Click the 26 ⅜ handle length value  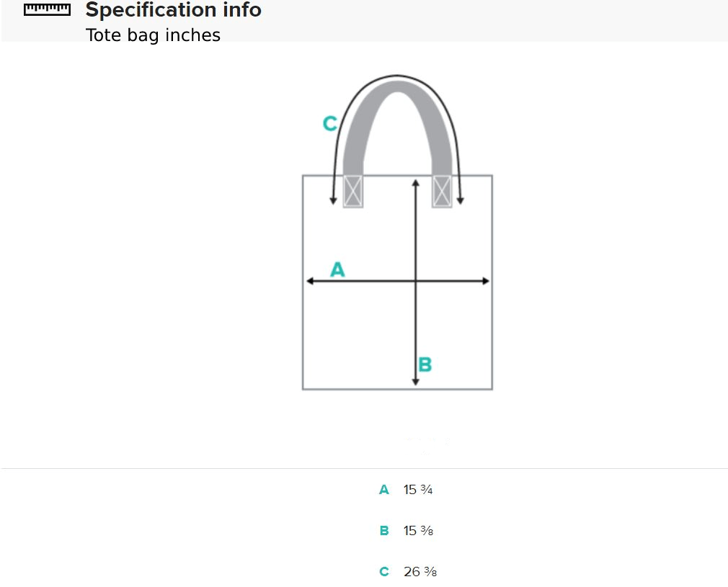pyautogui.click(x=420, y=572)
